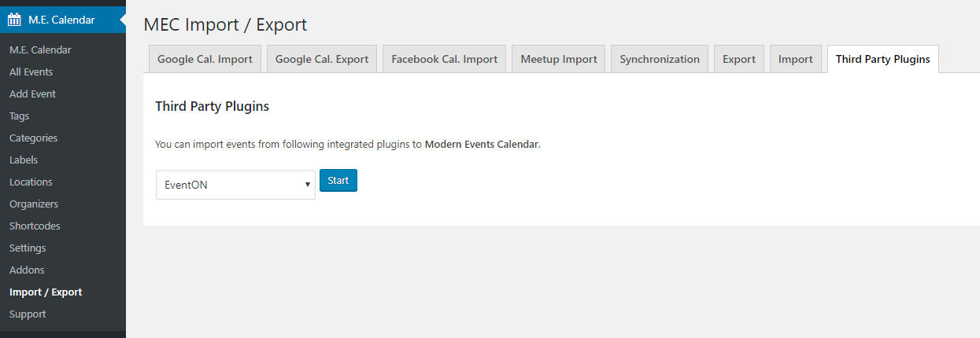Click the M.E. Calendar calendar icon
Screen dimensions: 980x338
click(x=14, y=20)
